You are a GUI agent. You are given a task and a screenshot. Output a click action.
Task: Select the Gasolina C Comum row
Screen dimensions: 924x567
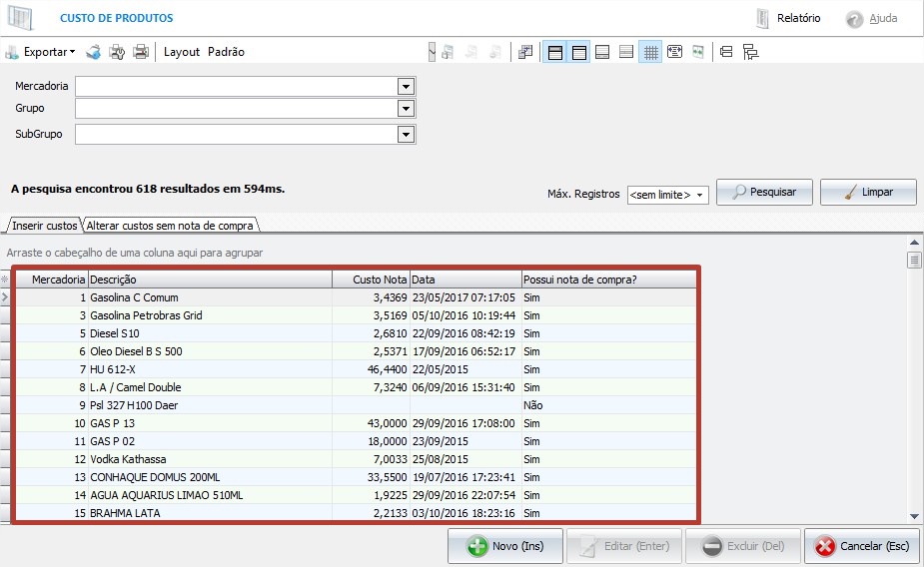tap(356, 297)
